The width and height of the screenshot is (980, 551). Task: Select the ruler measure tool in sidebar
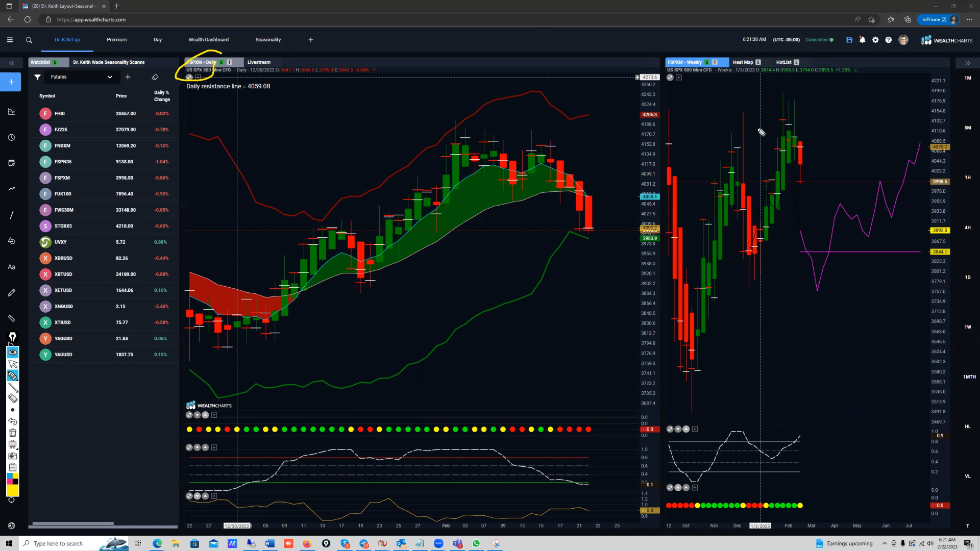tap(12, 318)
